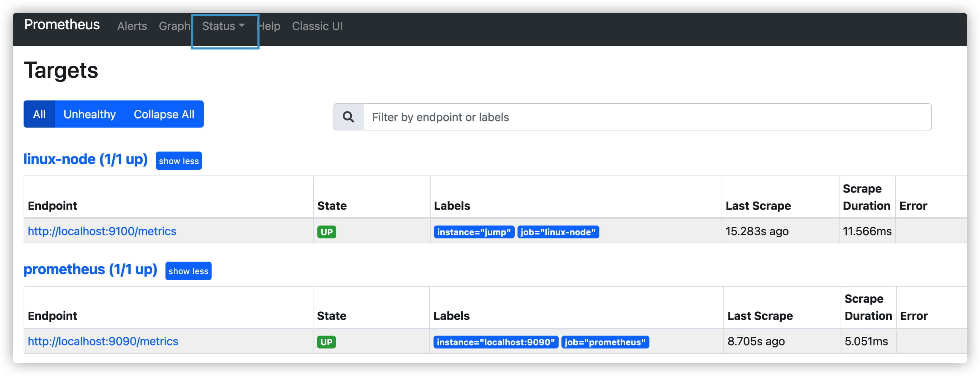Click the job="linux-node" label badge
The image size is (980, 376).
[x=558, y=232]
